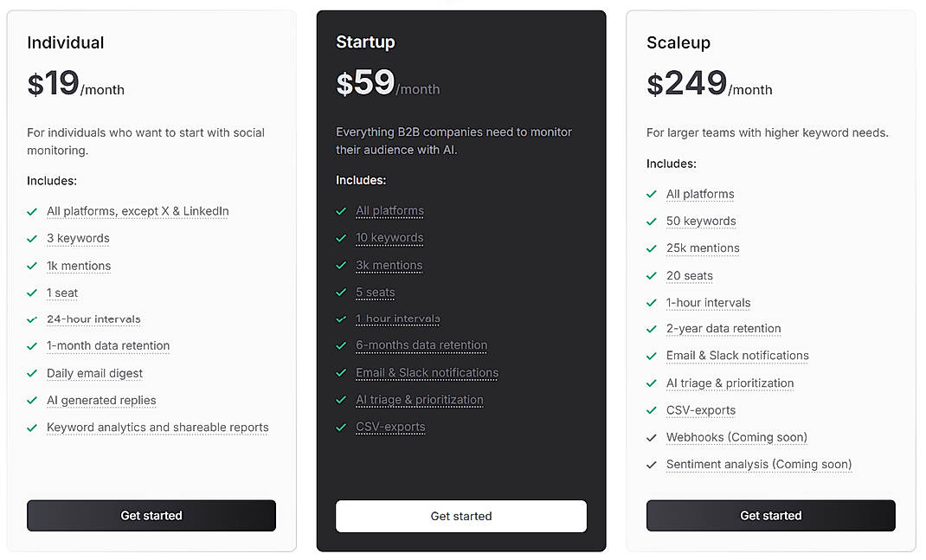
Task: Click the Scaleup plan heading
Action: click(x=678, y=42)
